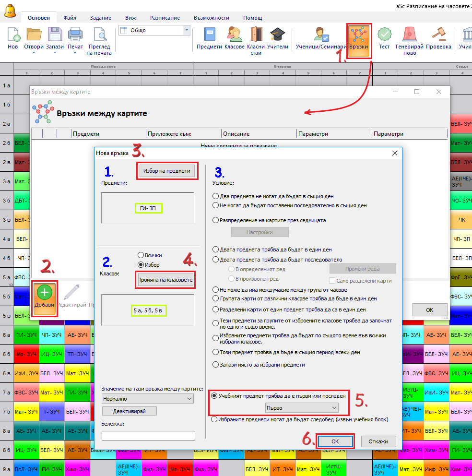Click the Учители teachers icon

pos(277,38)
